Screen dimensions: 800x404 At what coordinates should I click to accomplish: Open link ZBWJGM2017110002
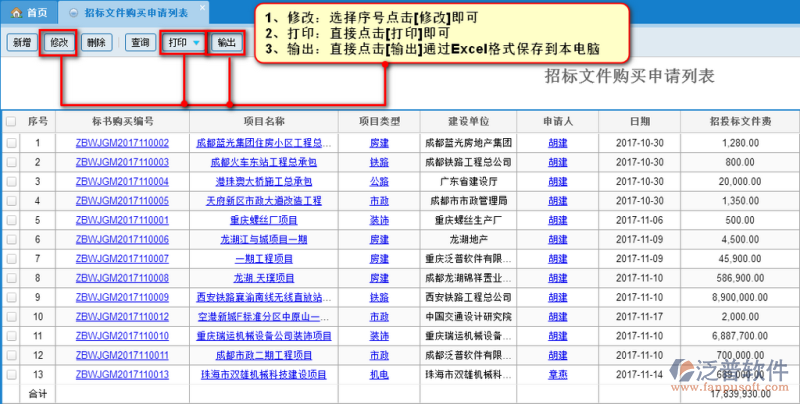122,143
